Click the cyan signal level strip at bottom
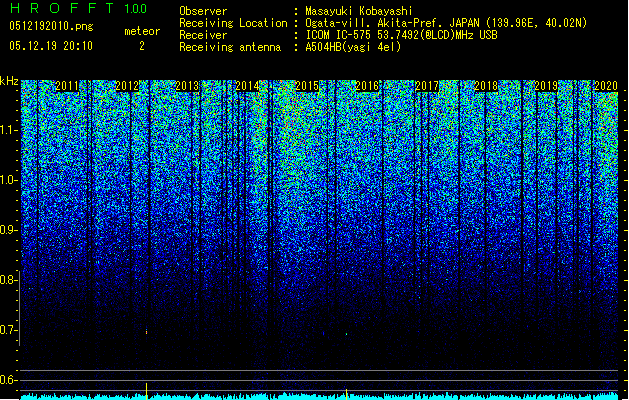This screenshot has height=400, width=629. (x=319, y=396)
